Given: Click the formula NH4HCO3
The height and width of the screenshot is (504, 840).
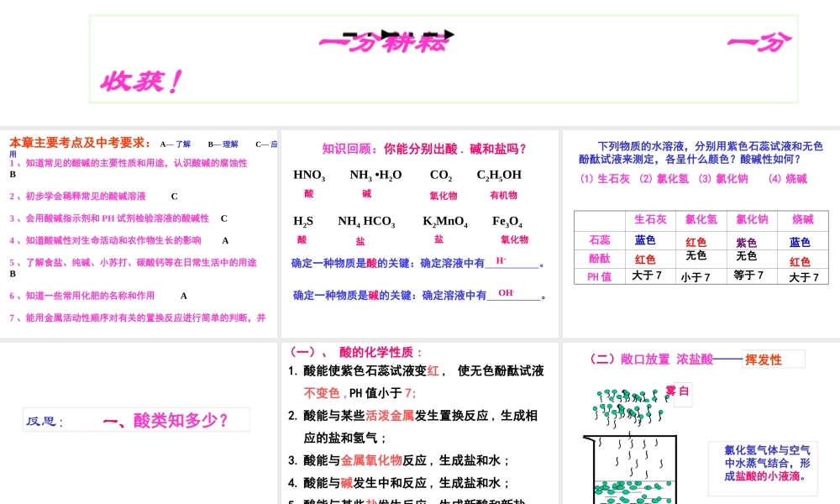Looking at the screenshot, I should click(x=366, y=221).
